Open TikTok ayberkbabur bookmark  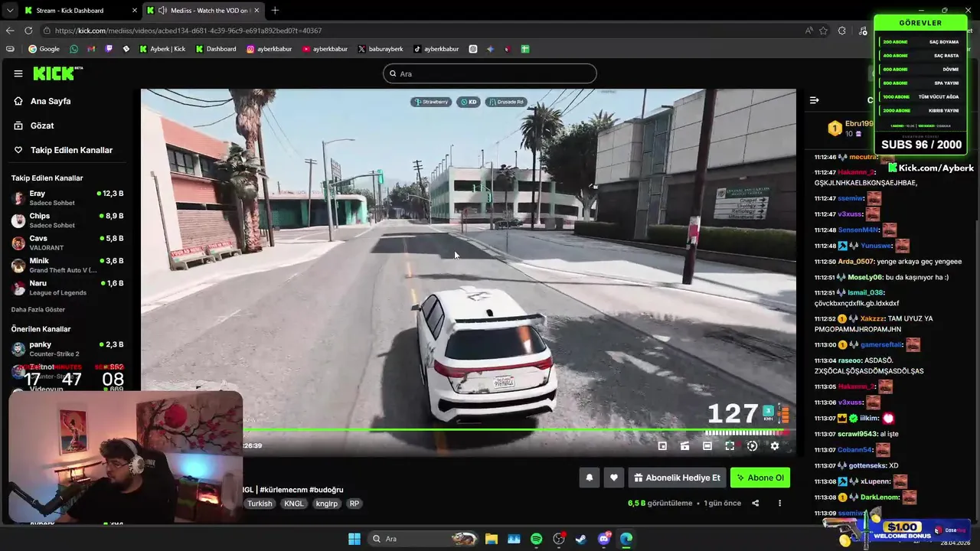tap(436, 49)
